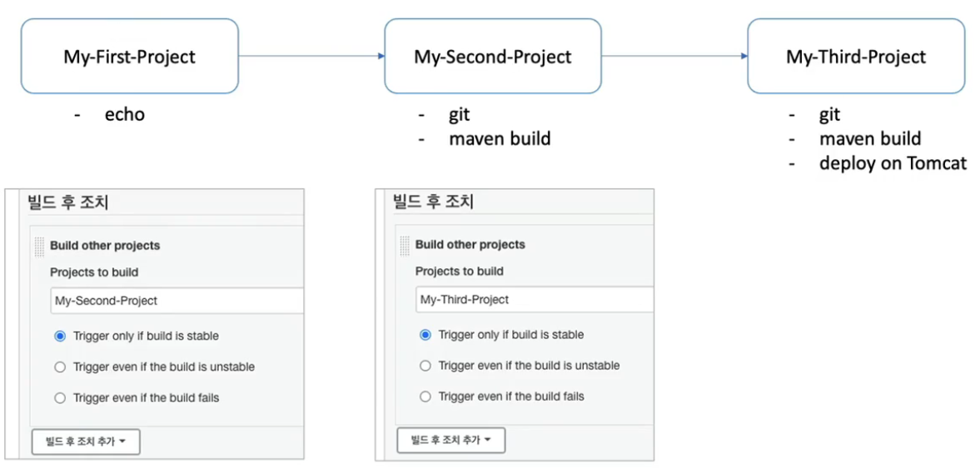This screenshot has width=980, height=473.
Task: Click the arrow pointing to the My-Third-Project box
Action: pyautogui.click(x=674, y=57)
